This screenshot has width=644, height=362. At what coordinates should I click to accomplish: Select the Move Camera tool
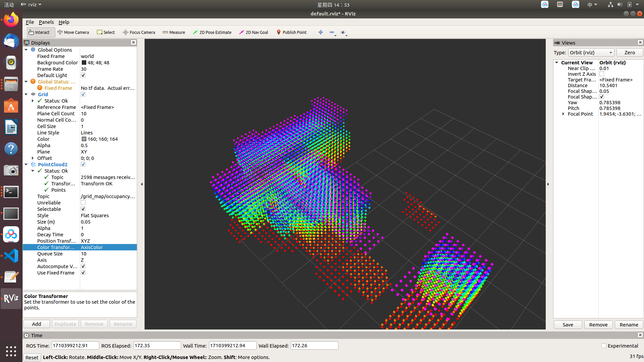[x=73, y=32]
